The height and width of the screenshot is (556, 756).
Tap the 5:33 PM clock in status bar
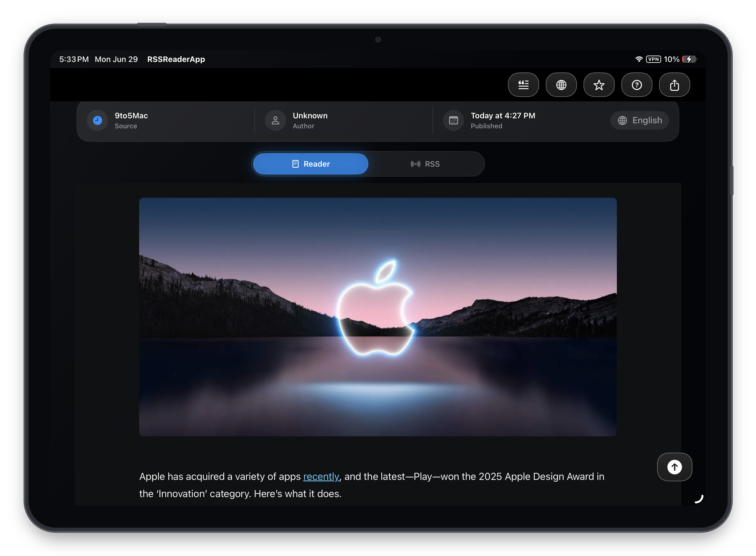pos(74,59)
